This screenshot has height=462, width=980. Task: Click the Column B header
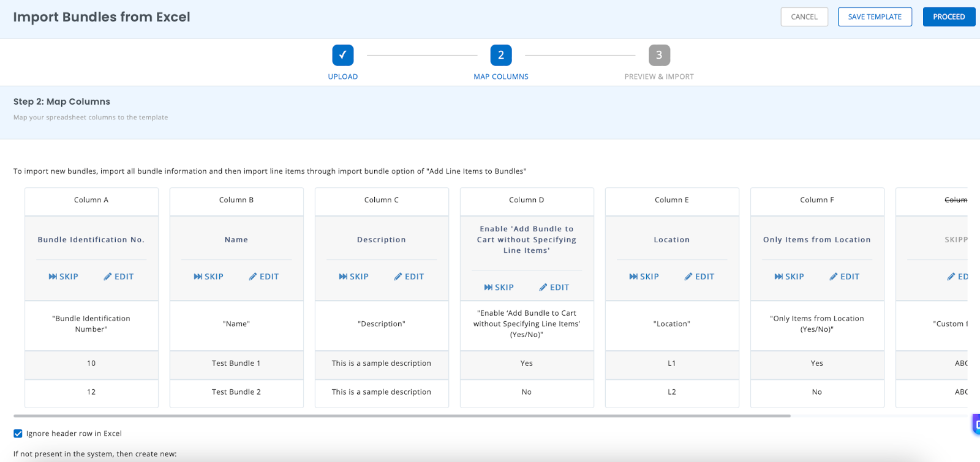click(x=236, y=200)
